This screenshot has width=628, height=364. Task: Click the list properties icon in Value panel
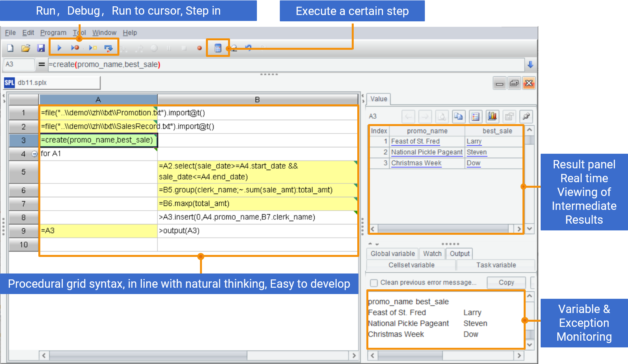point(475,117)
